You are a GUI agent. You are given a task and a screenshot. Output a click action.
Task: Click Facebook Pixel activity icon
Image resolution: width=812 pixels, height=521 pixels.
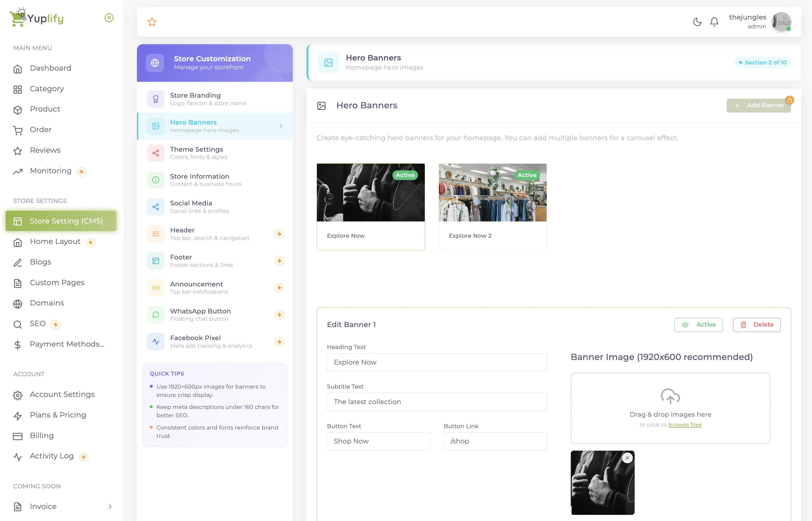pos(156,342)
